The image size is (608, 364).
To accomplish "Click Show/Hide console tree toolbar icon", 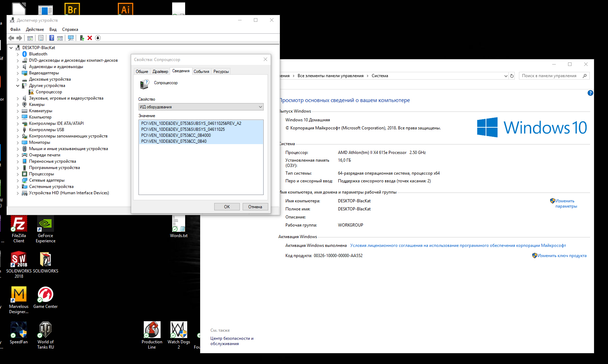I will coord(30,38).
